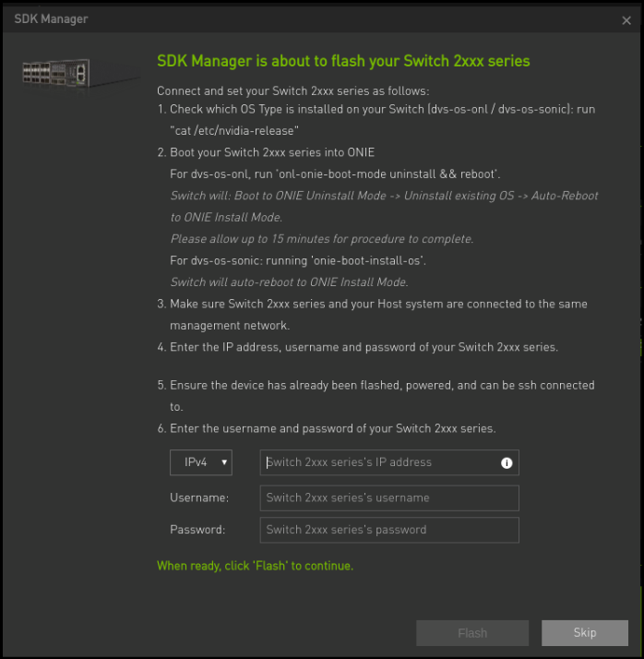
Task: Click the Flash button
Action: pos(472,633)
